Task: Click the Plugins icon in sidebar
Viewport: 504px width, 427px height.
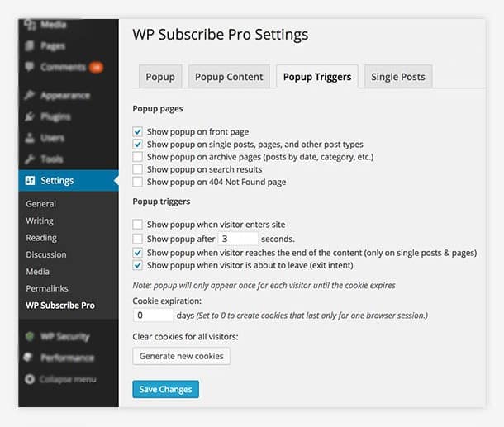Action: (x=30, y=116)
